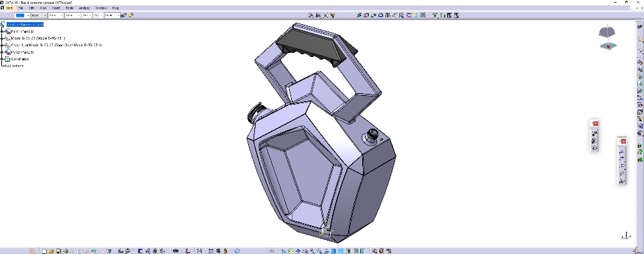
Task: Select the highlighted root product in tree
Action: tap(25, 25)
